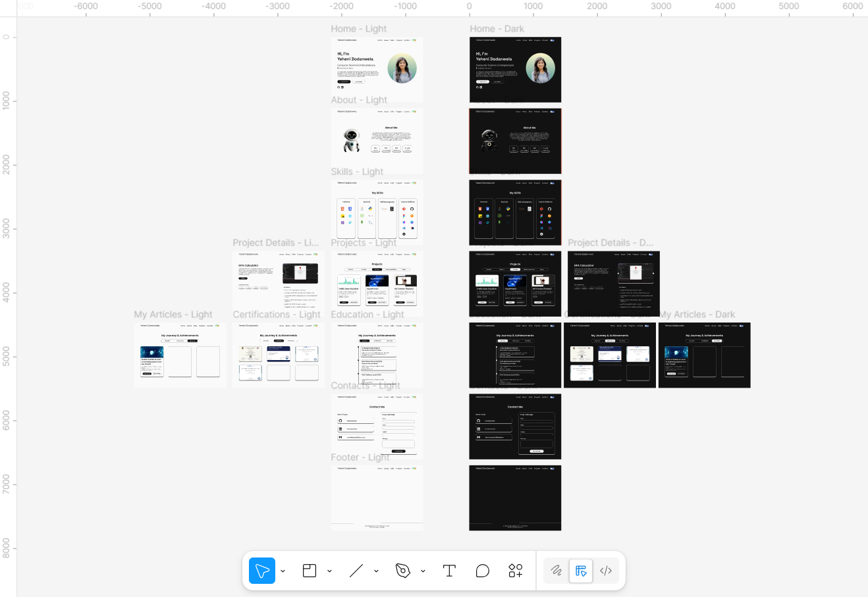Select the Text tool
This screenshot has height=597, width=868.
pos(449,571)
